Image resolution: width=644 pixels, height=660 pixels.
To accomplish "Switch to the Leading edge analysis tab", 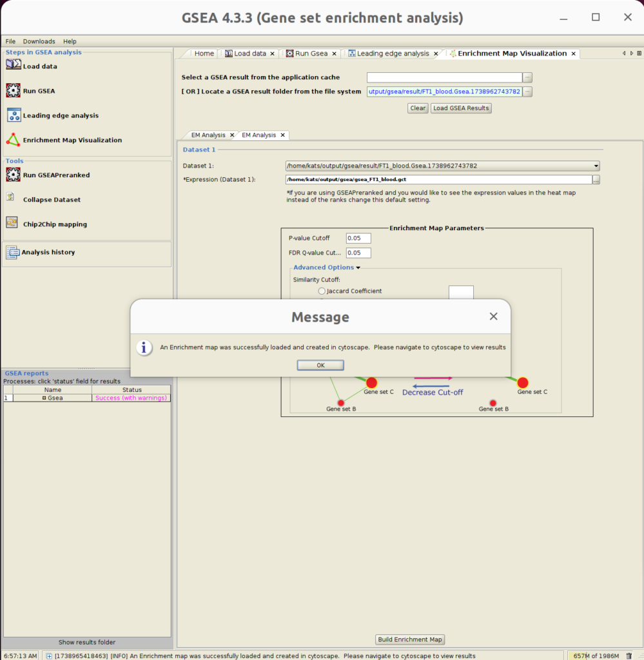I will click(x=393, y=53).
